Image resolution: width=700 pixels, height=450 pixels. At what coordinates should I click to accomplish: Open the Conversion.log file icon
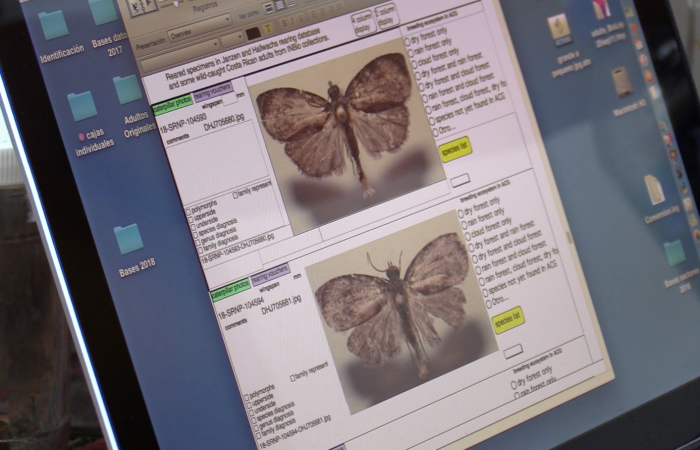coord(654,190)
